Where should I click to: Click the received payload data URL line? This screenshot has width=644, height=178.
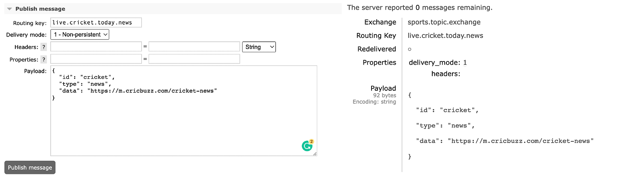click(505, 141)
